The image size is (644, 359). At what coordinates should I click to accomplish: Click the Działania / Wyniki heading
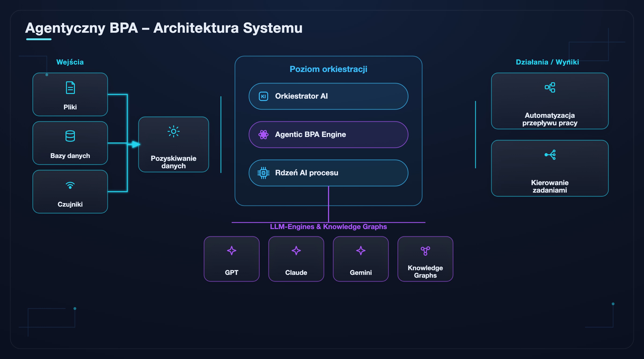pyautogui.click(x=547, y=62)
